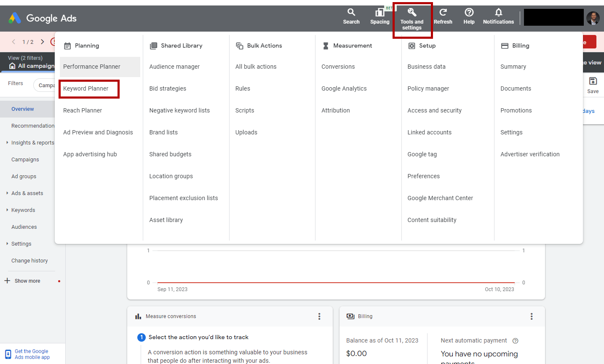
Task: Open Linked accounts
Action: tap(430, 132)
